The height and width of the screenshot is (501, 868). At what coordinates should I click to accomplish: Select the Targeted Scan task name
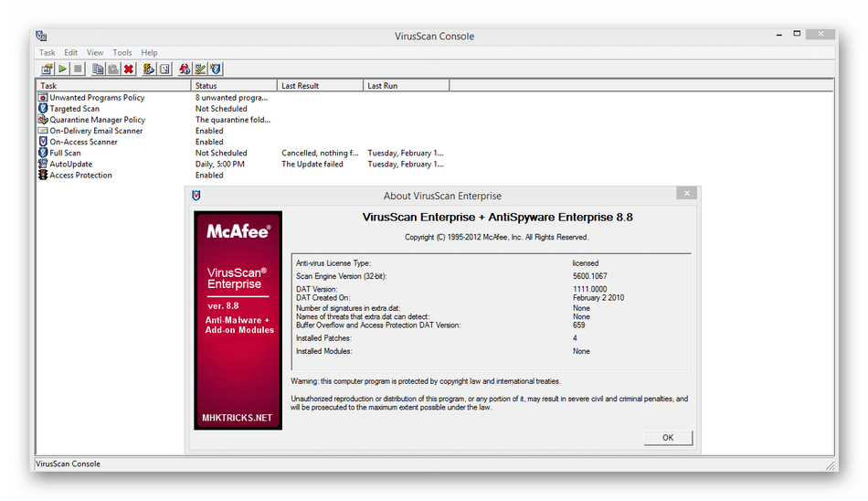(75, 108)
